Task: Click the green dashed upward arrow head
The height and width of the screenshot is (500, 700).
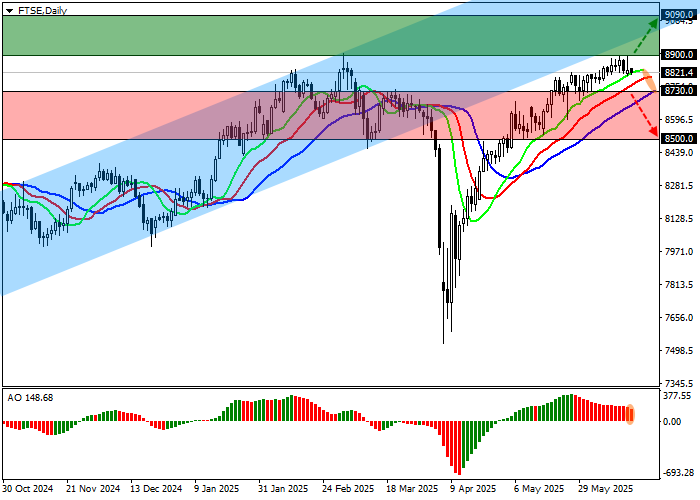Action: coord(654,21)
